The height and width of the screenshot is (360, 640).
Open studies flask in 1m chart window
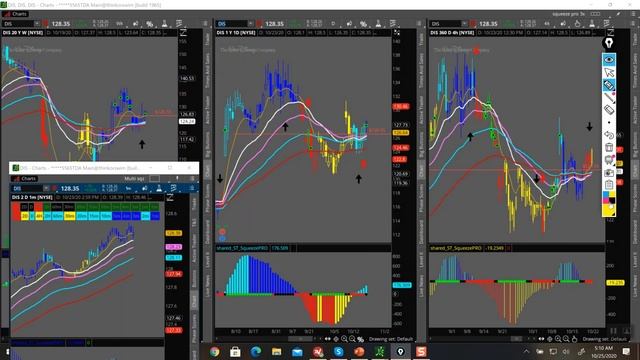(159, 188)
